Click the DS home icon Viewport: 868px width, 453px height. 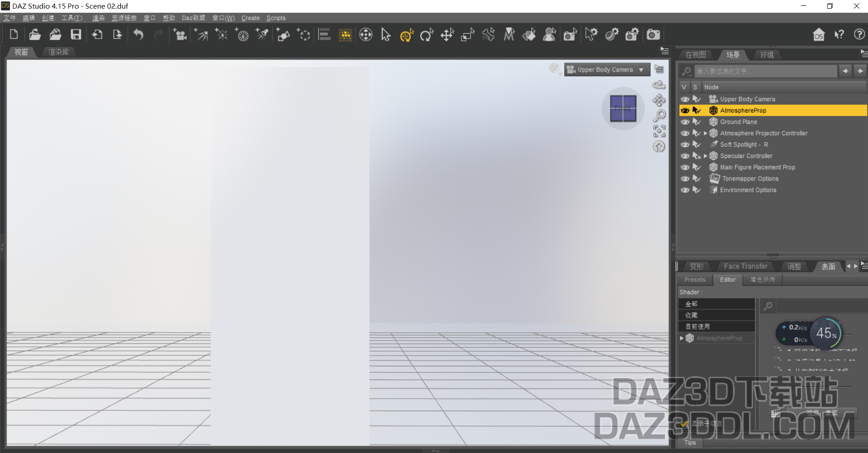(819, 34)
